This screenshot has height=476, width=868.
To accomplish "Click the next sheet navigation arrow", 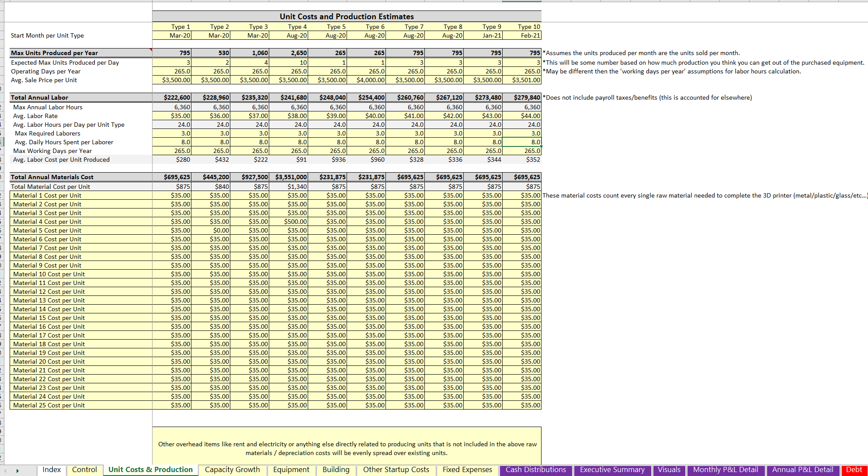I will 17,471.
